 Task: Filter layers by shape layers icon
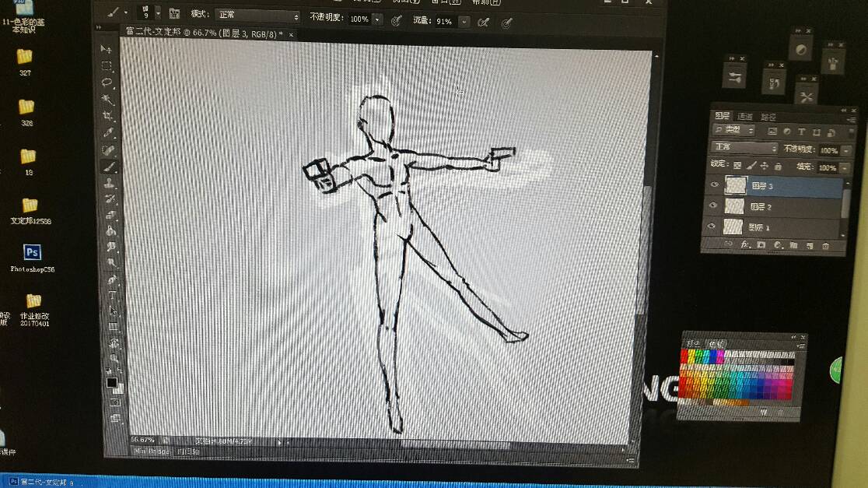point(816,133)
